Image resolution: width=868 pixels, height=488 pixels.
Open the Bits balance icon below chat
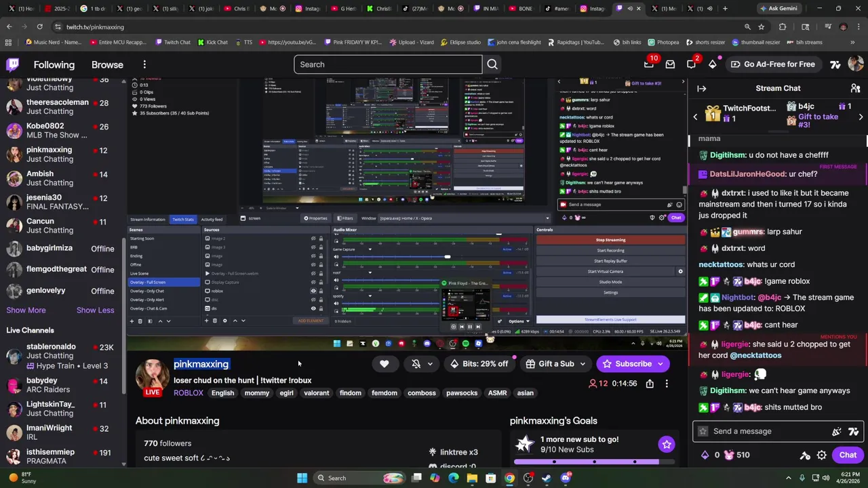[x=705, y=455]
